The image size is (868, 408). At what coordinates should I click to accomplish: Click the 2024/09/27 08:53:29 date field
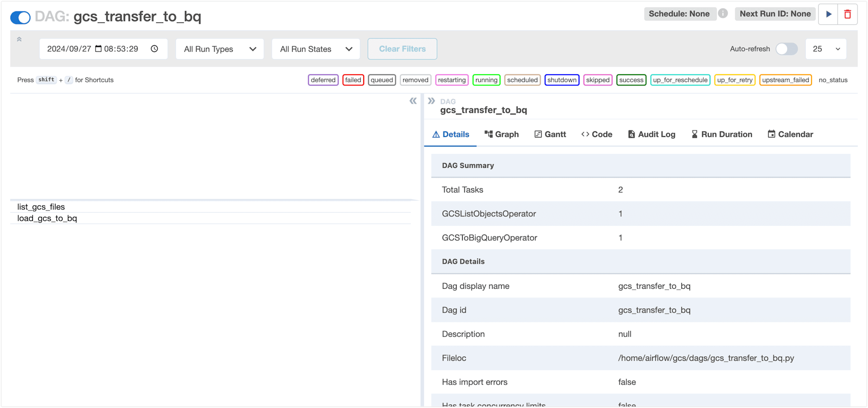click(103, 49)
